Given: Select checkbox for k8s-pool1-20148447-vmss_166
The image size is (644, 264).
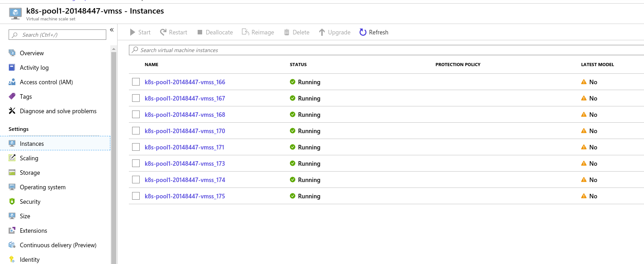Looking at the screenshot, I should coord(136,82).
